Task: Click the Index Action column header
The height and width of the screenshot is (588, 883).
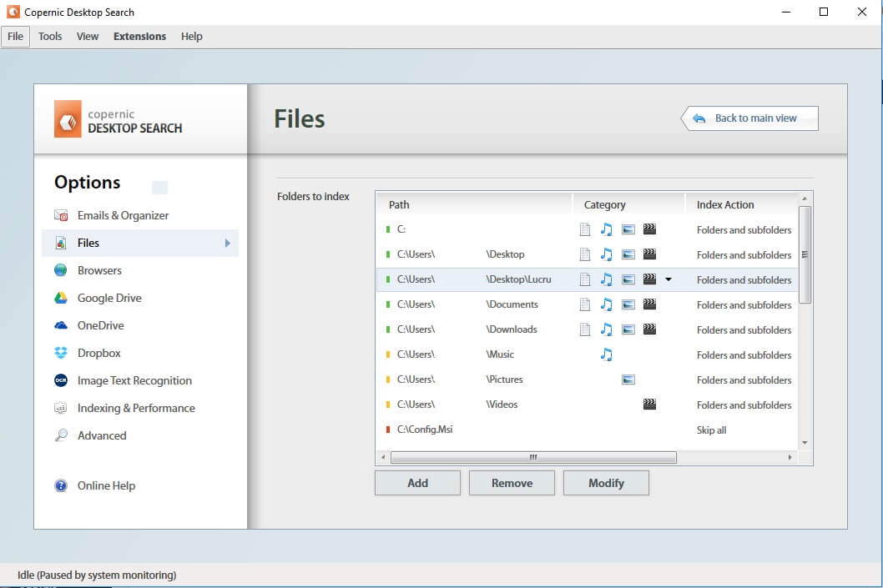Action: pos(742,205)
